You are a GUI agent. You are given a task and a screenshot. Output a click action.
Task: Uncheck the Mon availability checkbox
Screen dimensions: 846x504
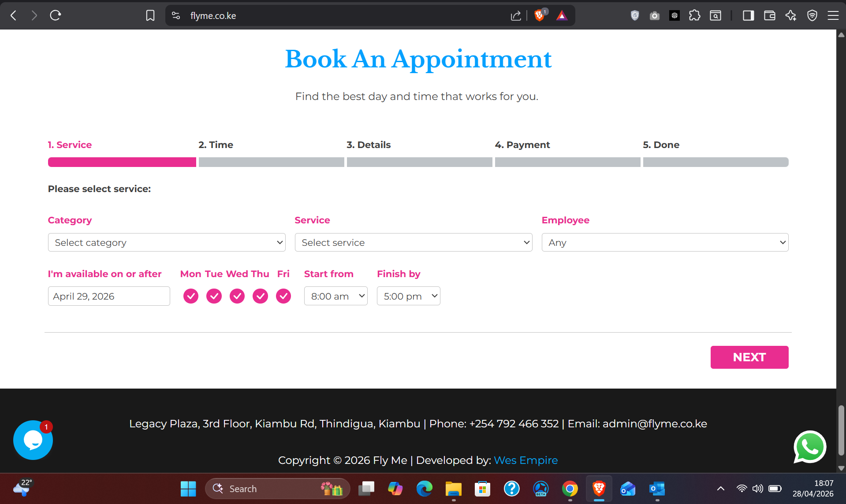coord(191,296)
